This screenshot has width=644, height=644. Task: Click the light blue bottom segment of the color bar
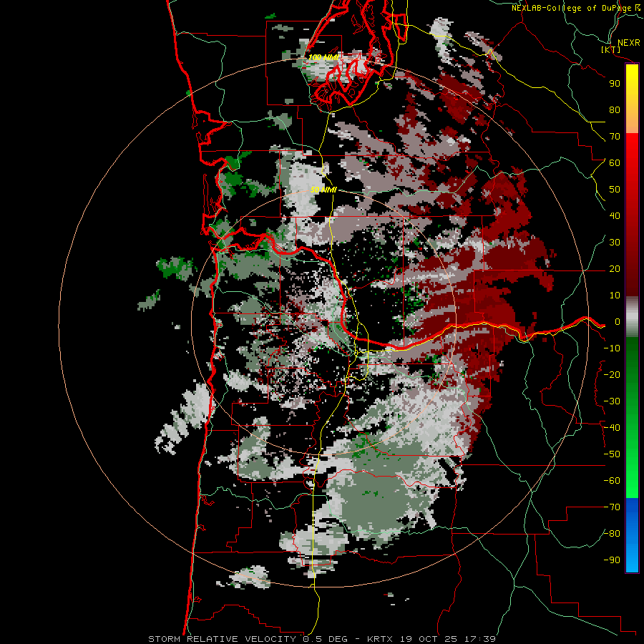[x=632, y=557]
